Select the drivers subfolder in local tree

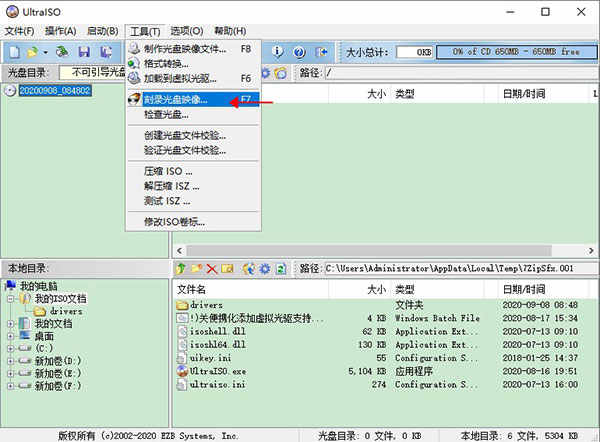point(66,311)
